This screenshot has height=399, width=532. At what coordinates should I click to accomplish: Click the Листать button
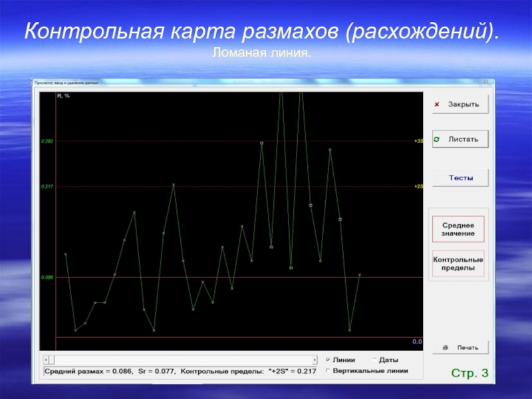[460, 139]
